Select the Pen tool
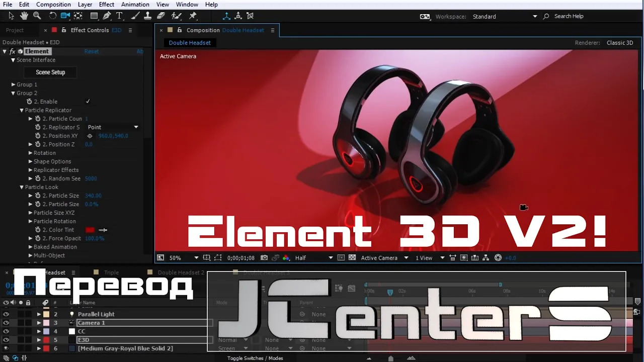Screen dimensions: 644x362 [x=107, y=16]
